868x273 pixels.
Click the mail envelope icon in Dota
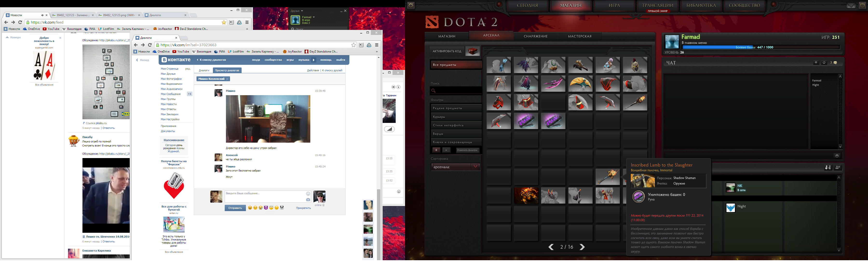point(851,5)
